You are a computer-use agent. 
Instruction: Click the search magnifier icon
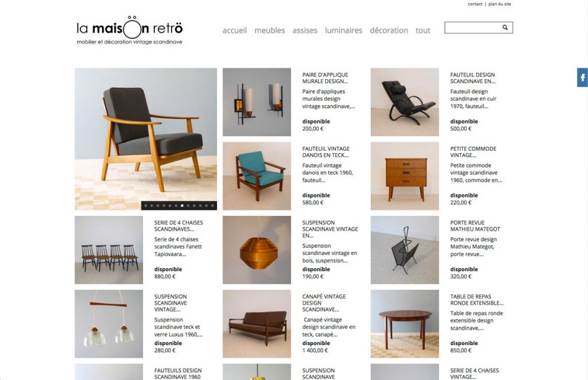tap(505, 28)
